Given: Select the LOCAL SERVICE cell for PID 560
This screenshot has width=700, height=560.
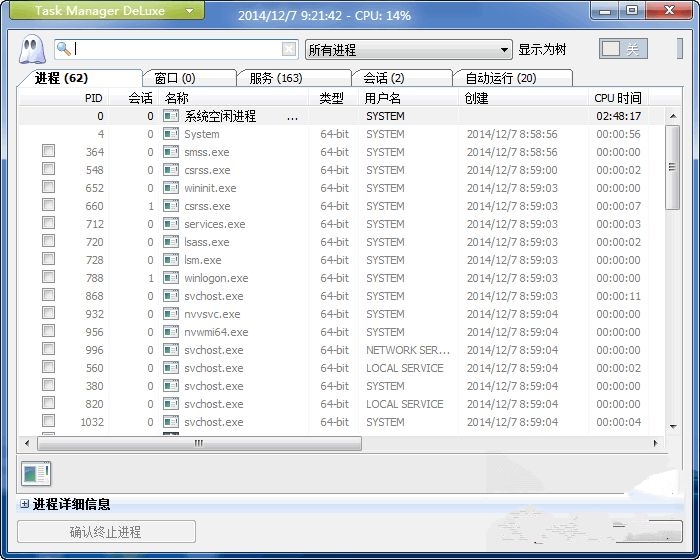Looking at the screenshot, I should [404, 368].
